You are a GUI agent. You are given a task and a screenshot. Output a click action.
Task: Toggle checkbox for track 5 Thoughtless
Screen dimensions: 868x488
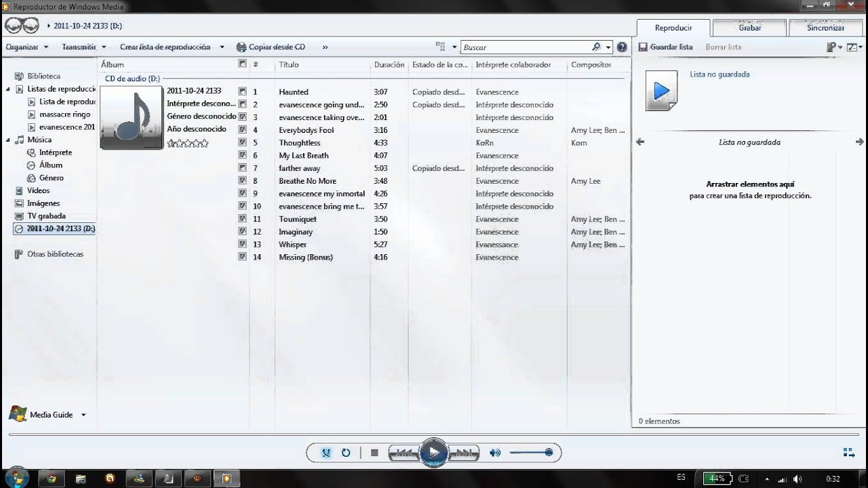pyautogui.click(x=243, y=143)
